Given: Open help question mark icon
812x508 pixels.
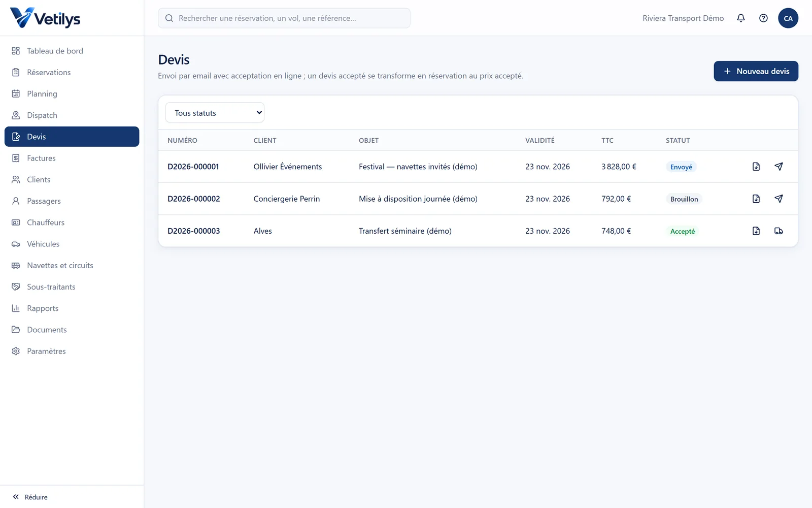Looking at the screenshot, I should (x=763, y=18).
